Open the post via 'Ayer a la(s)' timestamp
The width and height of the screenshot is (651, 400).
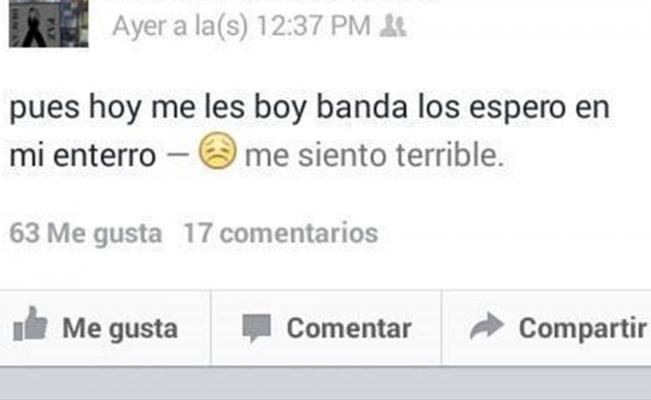point(180,26)
